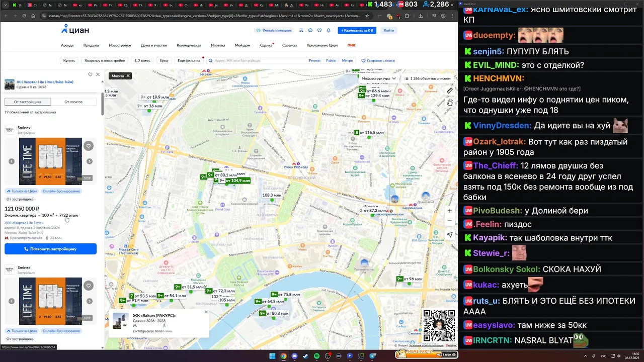Image resolution: width=644 pixels, height=362 pixels.
Task: Select the ruler measure tool on map
Action: (449, 90)
